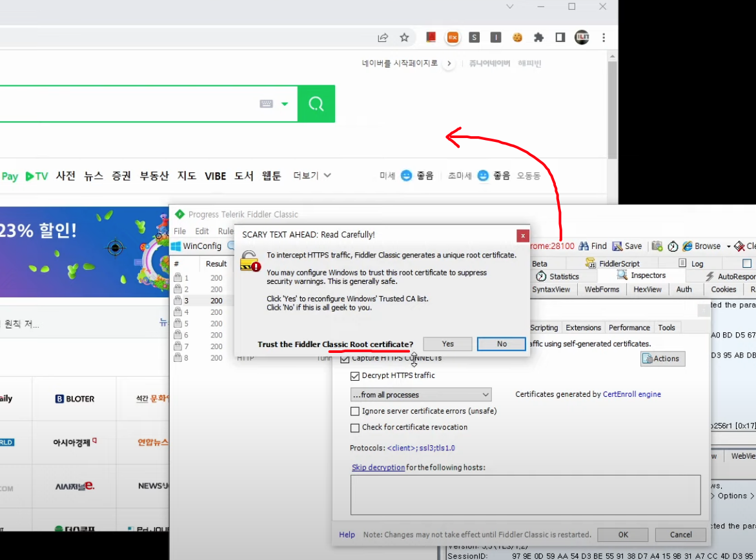Open the Extensions options tab

coord(584,328)
